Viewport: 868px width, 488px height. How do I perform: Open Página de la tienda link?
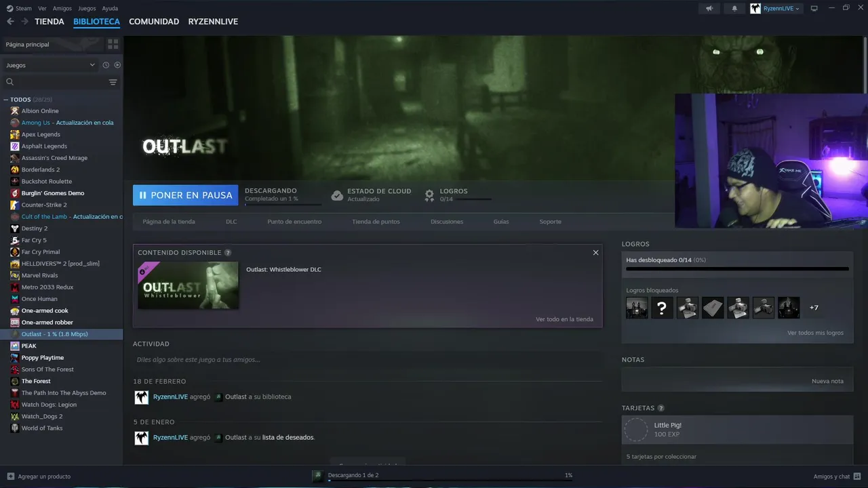pyautogui.click(x=169, y=222)
